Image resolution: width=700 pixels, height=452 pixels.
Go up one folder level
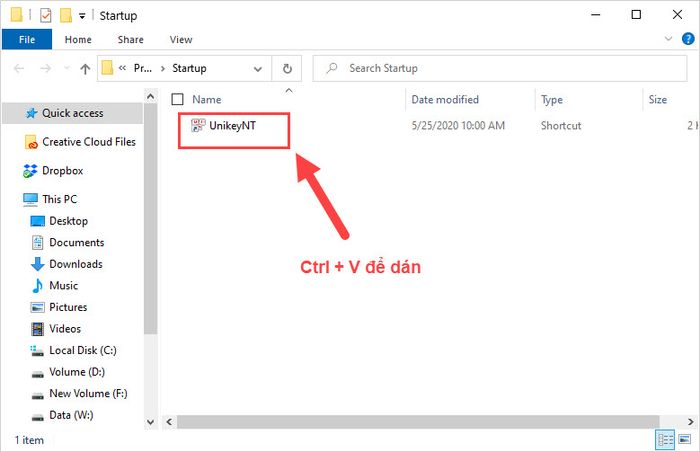tap(85, 68)
